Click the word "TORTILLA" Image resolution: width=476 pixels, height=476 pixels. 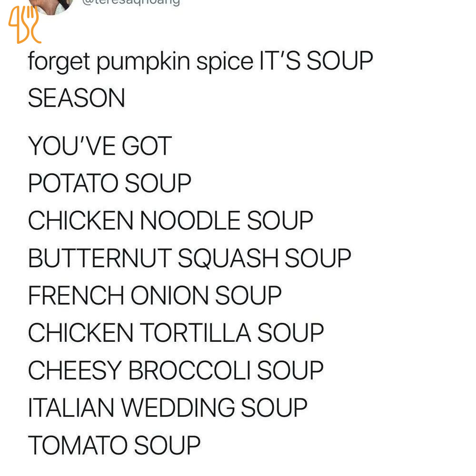click(195, 333)
